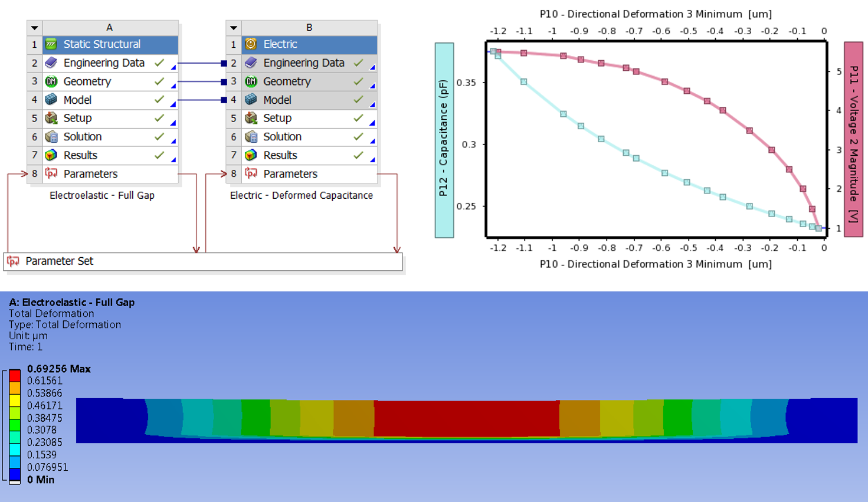Click Geometry DM icon in system A
The height and width of the screenshot is (502, 868).
click(x=51, y=81)
